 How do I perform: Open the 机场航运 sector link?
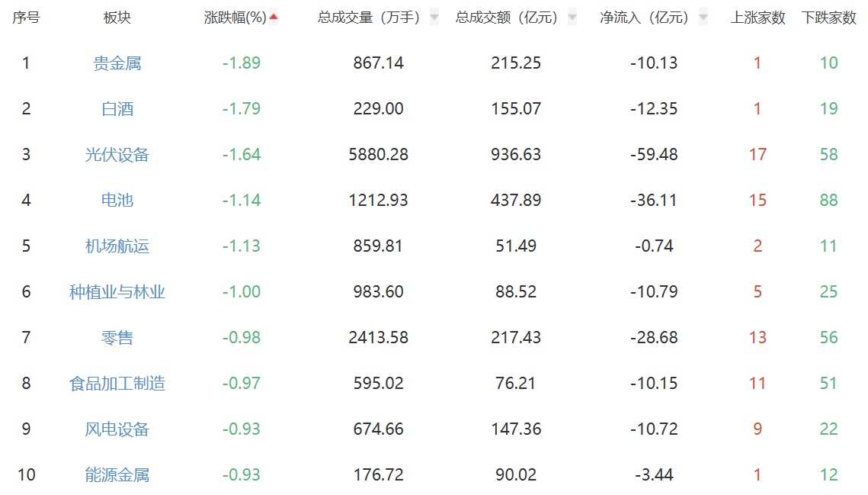(x=118, y=246)
